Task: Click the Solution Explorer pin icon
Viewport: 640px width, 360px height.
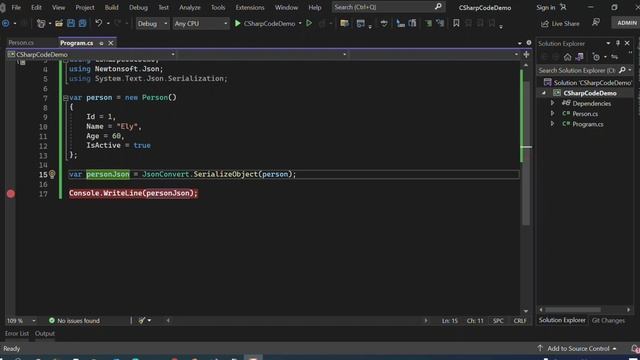Action: 618,43
